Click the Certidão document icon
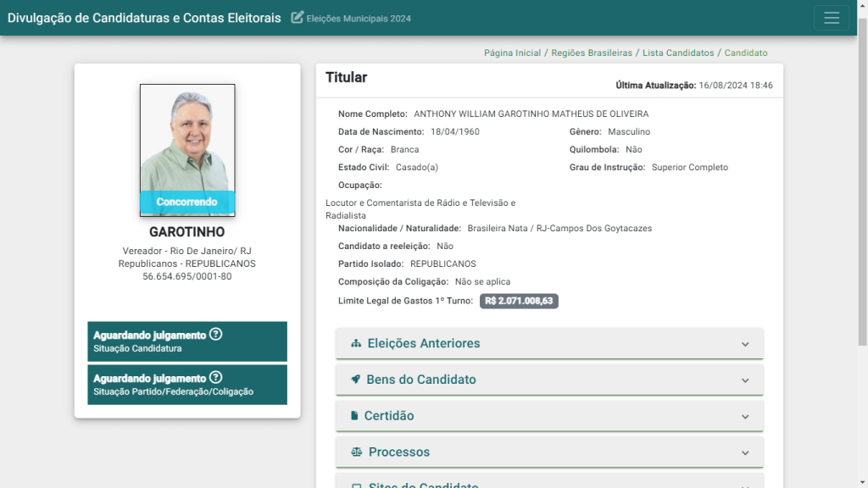This screenshot has height=488, width=868. point(354,415)
